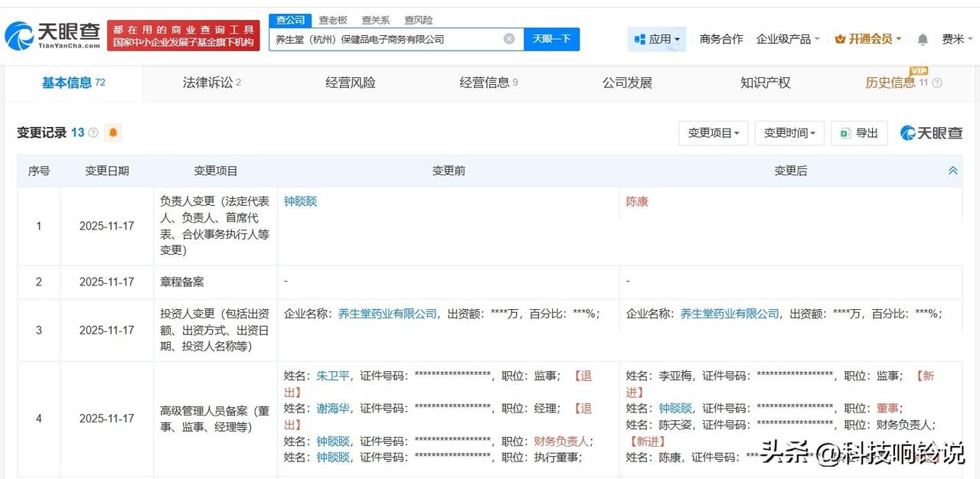
Task: Open help icon next to 变更记录 13
Action: click(x=93, y=132)
